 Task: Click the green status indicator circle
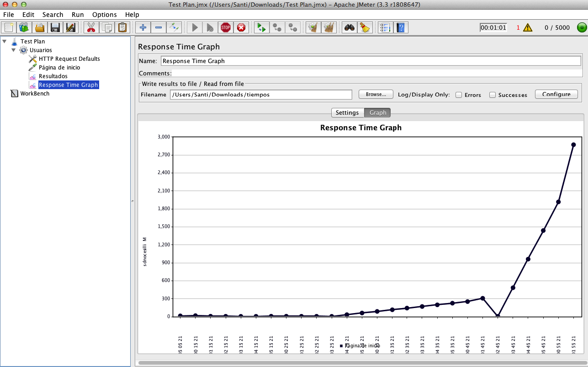pos(582,27)
